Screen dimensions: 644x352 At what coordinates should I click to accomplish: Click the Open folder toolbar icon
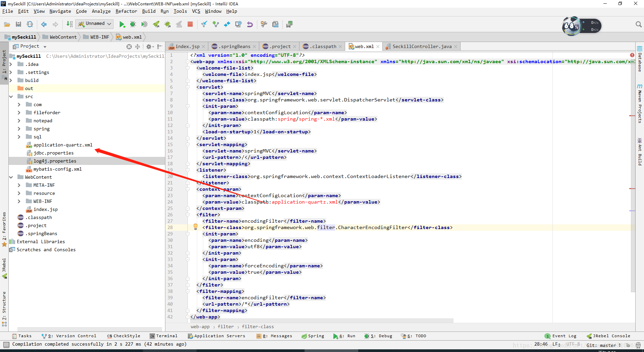[x=7, y=24]
